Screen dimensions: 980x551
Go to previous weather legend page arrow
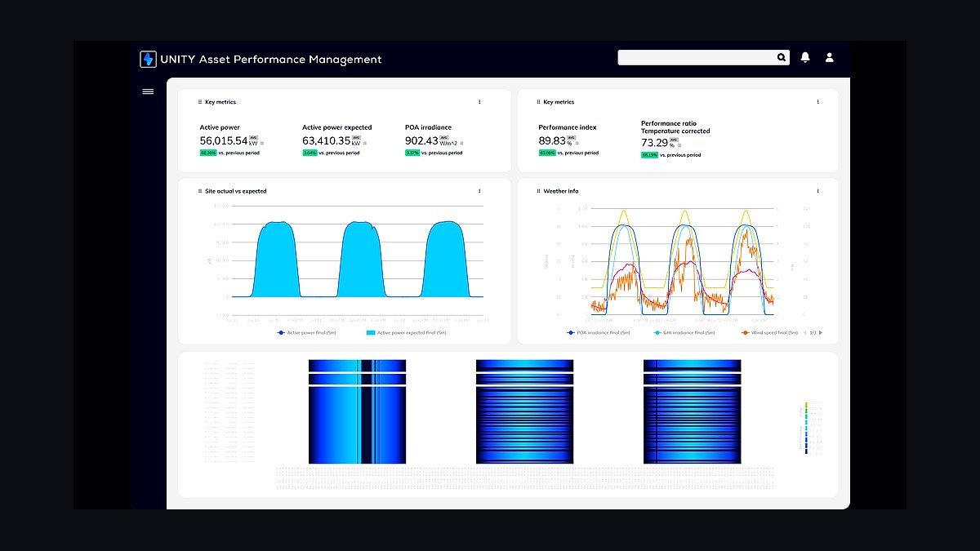click(804, 332)
